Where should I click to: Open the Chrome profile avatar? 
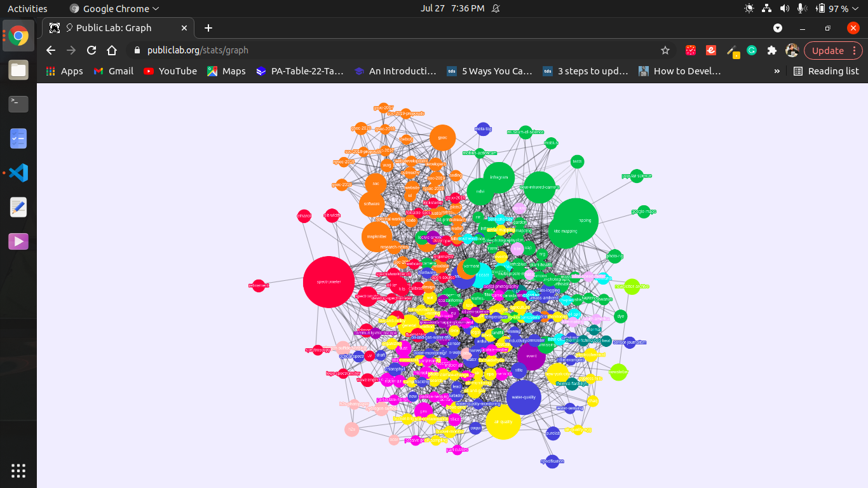[792, 50]
